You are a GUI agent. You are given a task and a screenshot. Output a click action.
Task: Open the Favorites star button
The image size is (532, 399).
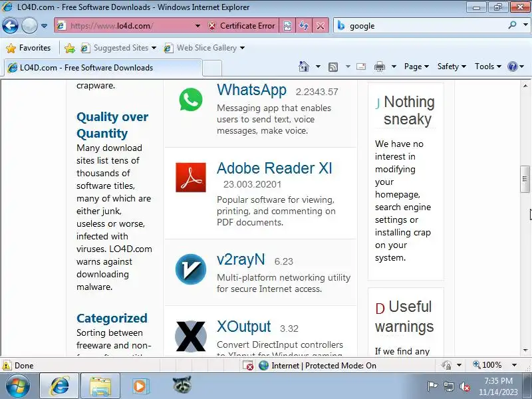coord(29,48)
